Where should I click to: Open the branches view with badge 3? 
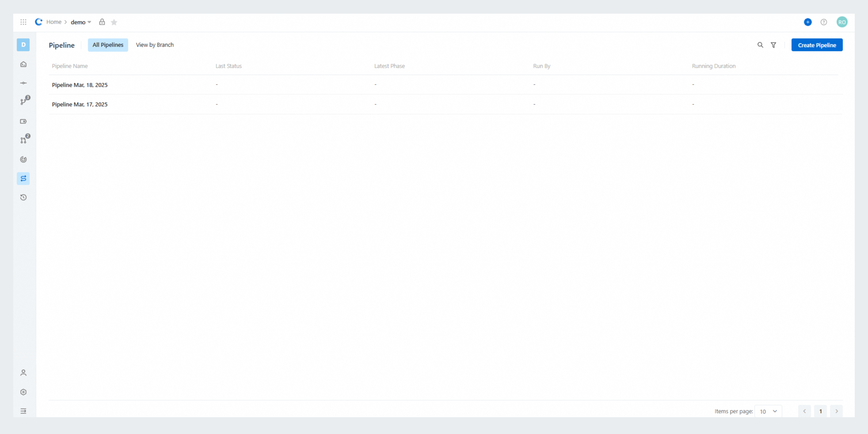(23, 101)
